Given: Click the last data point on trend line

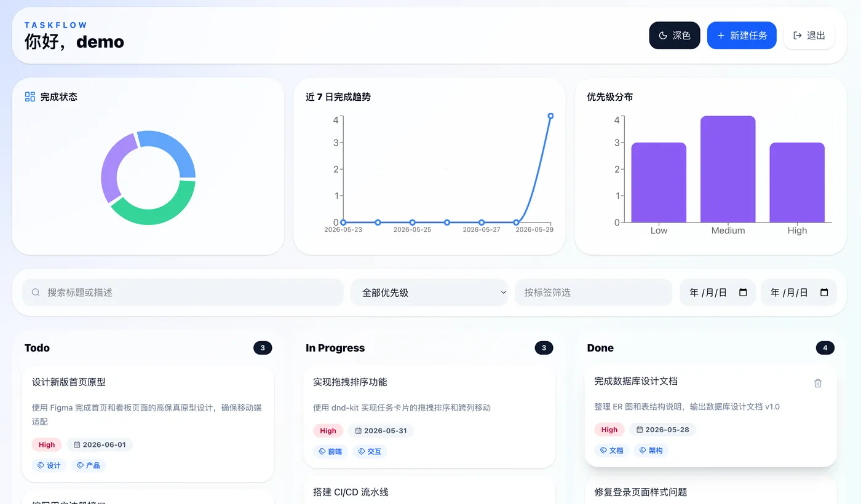Looking at the screenshot, I should pos(550,116).
